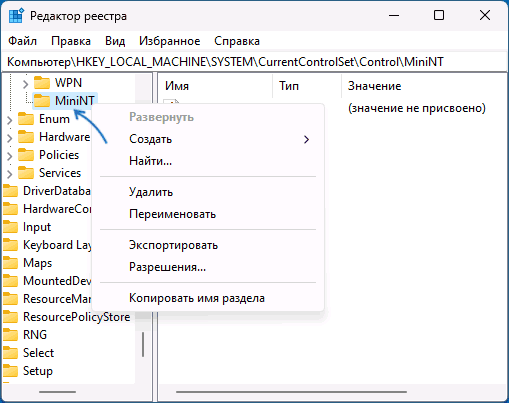Open the Файл menu
The height and width of the screenshot is (403, 509).
pyautogui.click(x=22, y=41)
